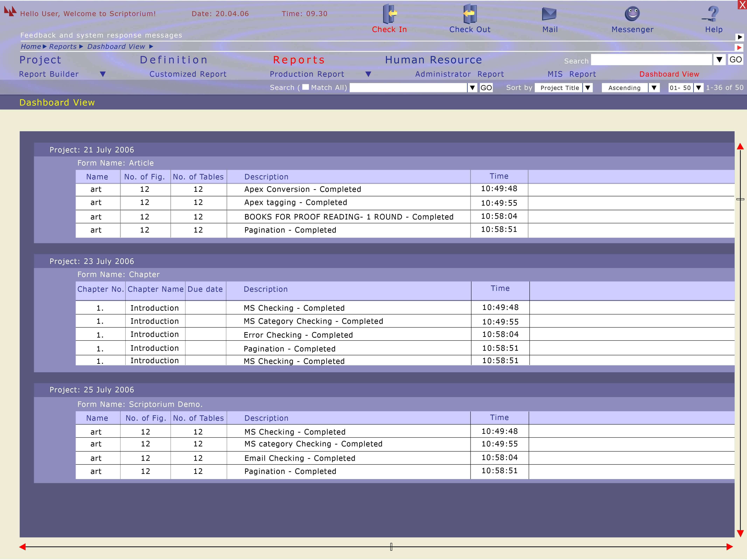Open the Mail envelope icon
Viewport: 747px width, 560px height.
(549, 14)
